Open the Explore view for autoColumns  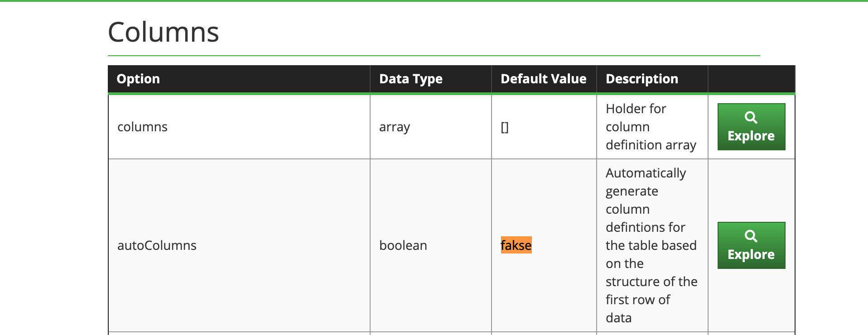(x=751, y=245)
